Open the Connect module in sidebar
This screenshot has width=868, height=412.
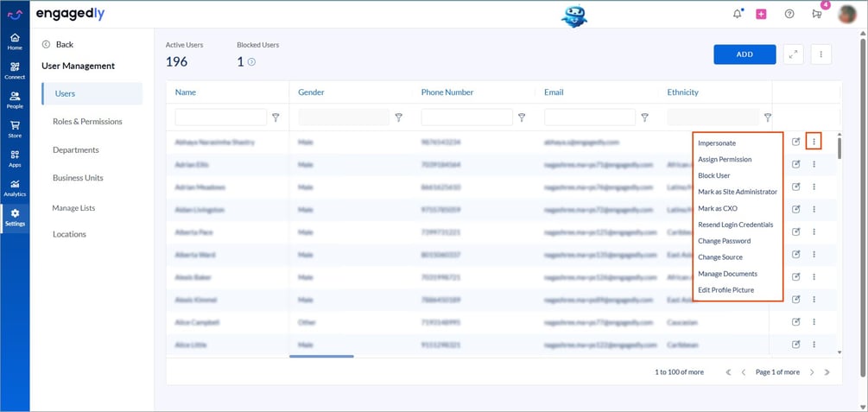pyautogui.click(x=15, y=71)
